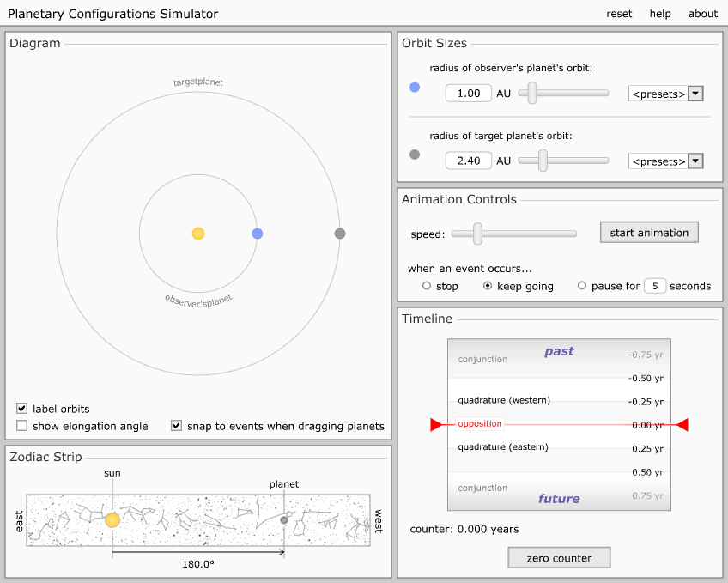Image resolution: width=728 pixels, height=583 pixels.
Task: Click reset in the top menu
Action: click(x=619, y=14)
